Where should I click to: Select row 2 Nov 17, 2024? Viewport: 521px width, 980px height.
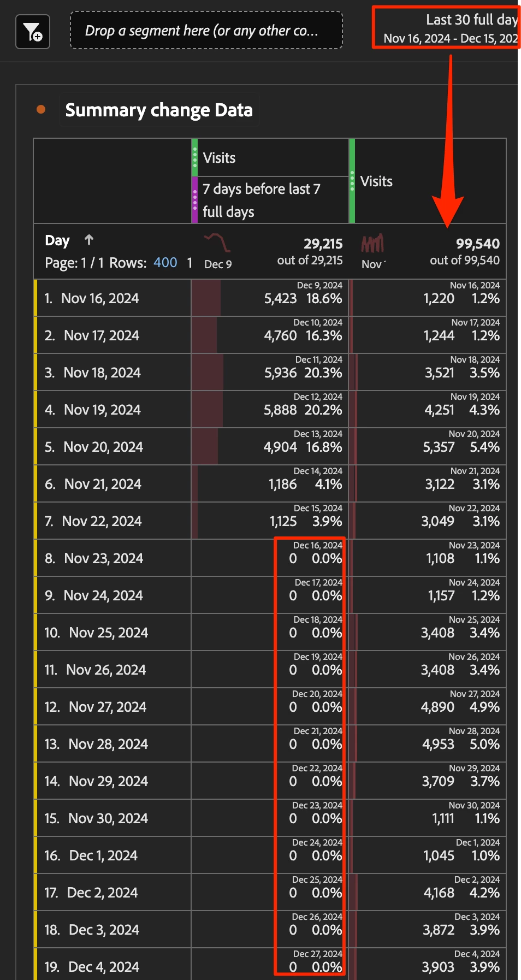pos(113,335)
